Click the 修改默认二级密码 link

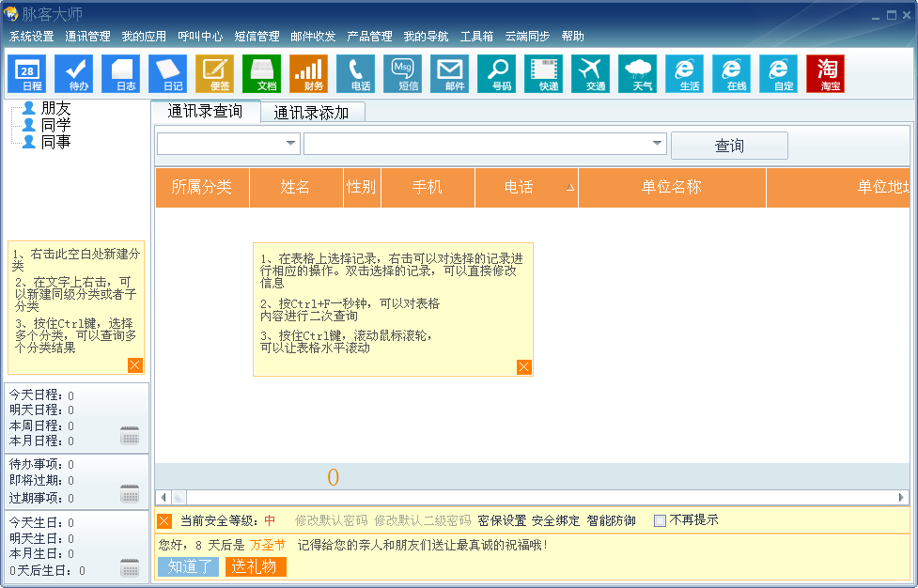(422, 520)
